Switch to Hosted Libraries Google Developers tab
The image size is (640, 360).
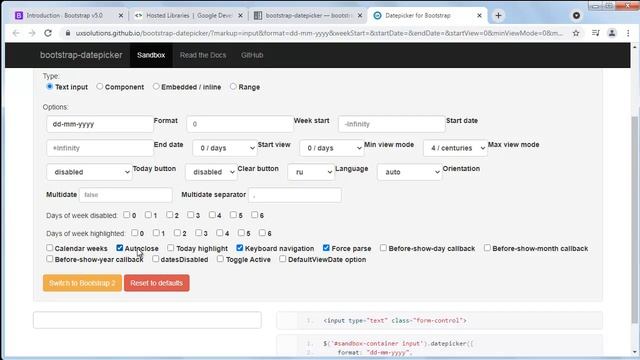(x=189, y=16)
